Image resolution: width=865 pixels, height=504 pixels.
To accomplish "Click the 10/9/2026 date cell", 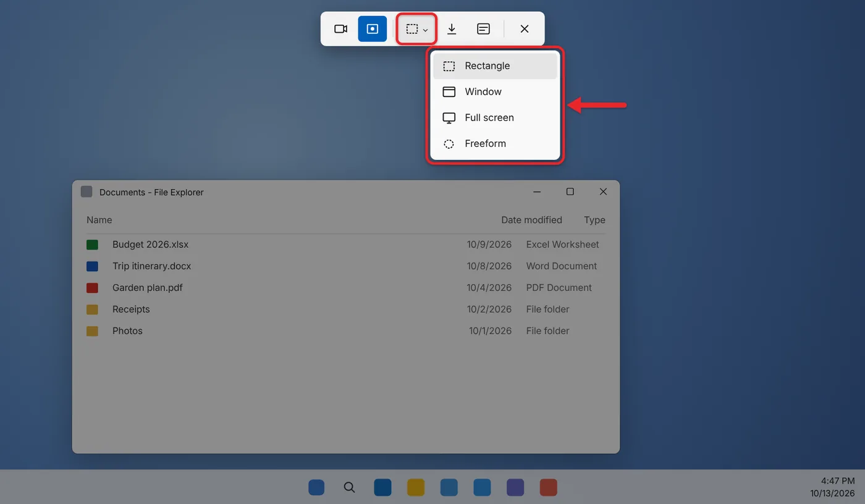I will (489, 245).
